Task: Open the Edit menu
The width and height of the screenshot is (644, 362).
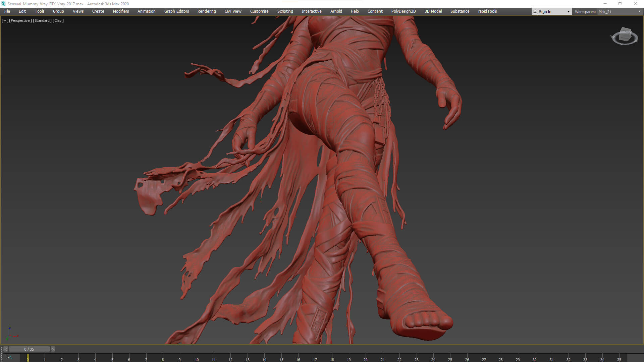Action: [x=22, y=11]
